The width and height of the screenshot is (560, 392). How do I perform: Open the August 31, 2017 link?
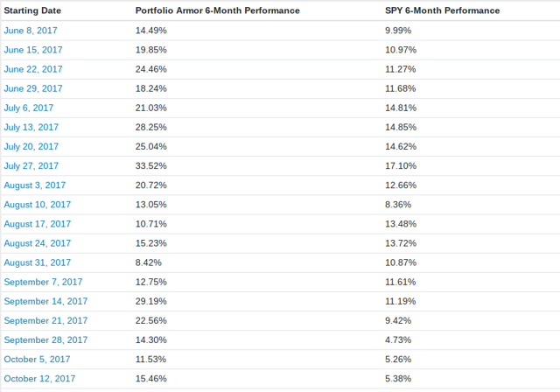(37, 262)
